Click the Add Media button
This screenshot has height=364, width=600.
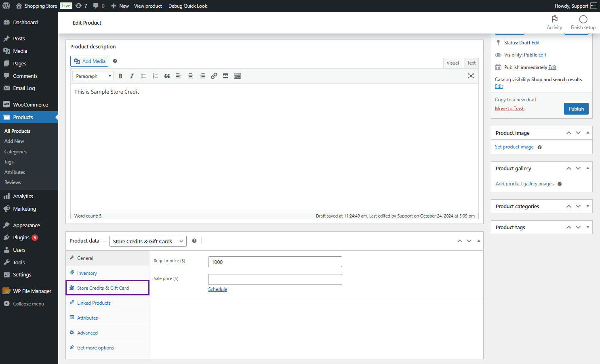tap(89, 61)
